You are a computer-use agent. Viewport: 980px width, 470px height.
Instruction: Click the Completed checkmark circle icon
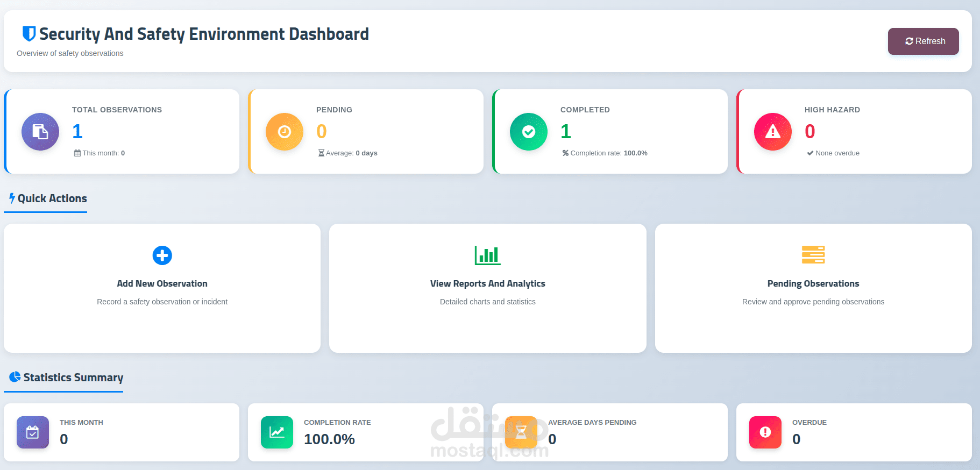coord(529,132)
